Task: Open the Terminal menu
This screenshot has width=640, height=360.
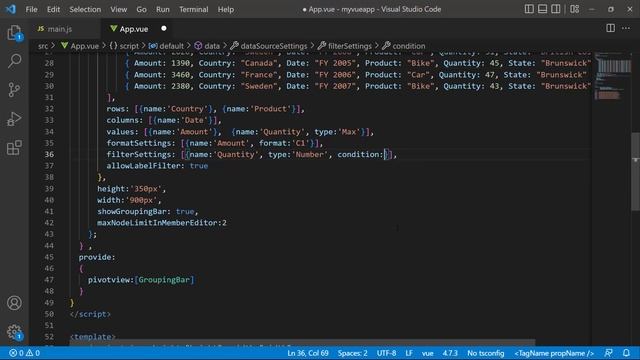Action: click(x=193, y=9)
